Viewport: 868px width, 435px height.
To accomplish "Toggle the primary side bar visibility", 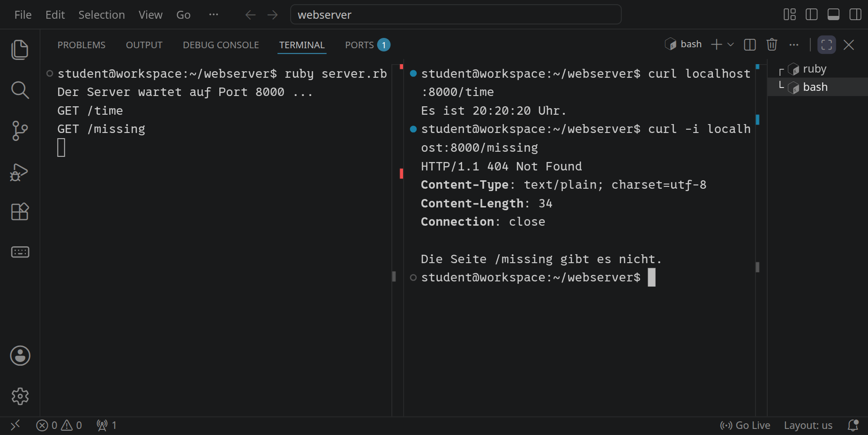I will click(812, 15).
